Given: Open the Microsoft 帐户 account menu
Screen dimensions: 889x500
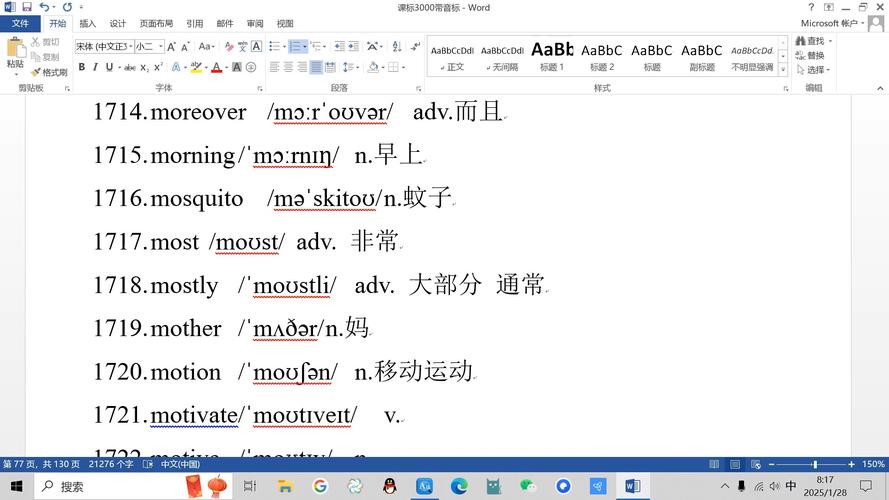Looking at the screenshot, I should pos(832,23).
